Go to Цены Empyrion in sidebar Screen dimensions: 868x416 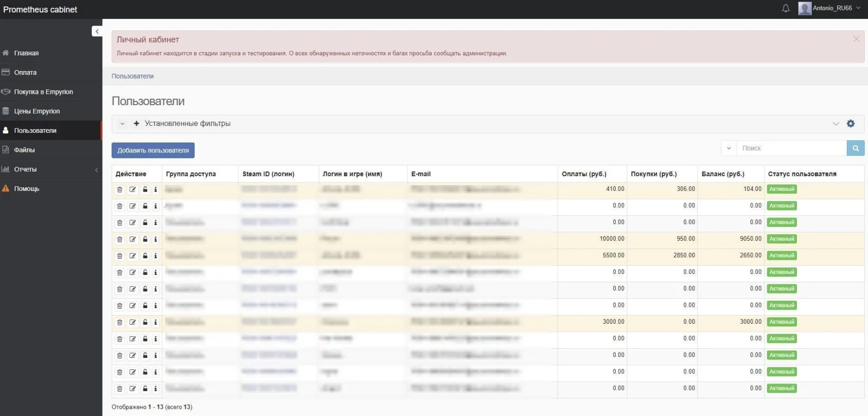coord(37,111)
